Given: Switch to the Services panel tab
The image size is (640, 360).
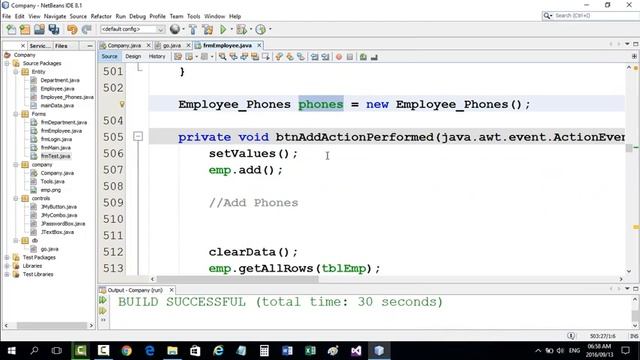Looking at the screenshot, I should click(40, 46).
